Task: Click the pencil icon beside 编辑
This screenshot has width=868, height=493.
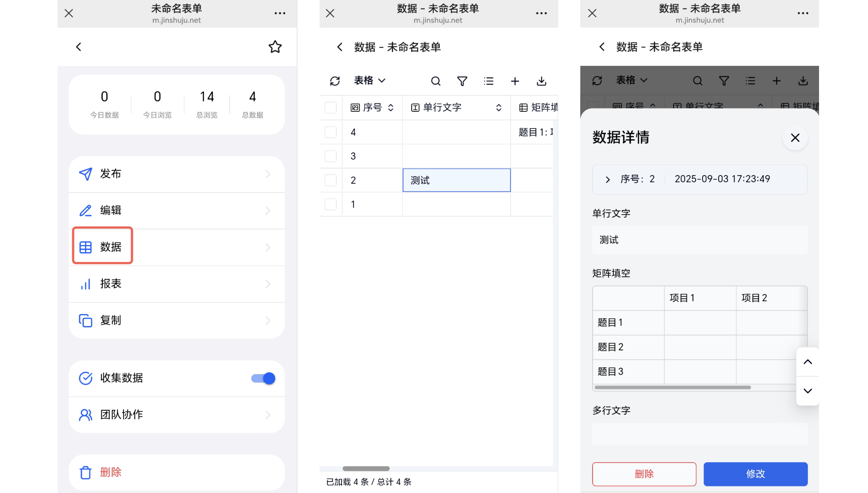Action: (85, 210)
